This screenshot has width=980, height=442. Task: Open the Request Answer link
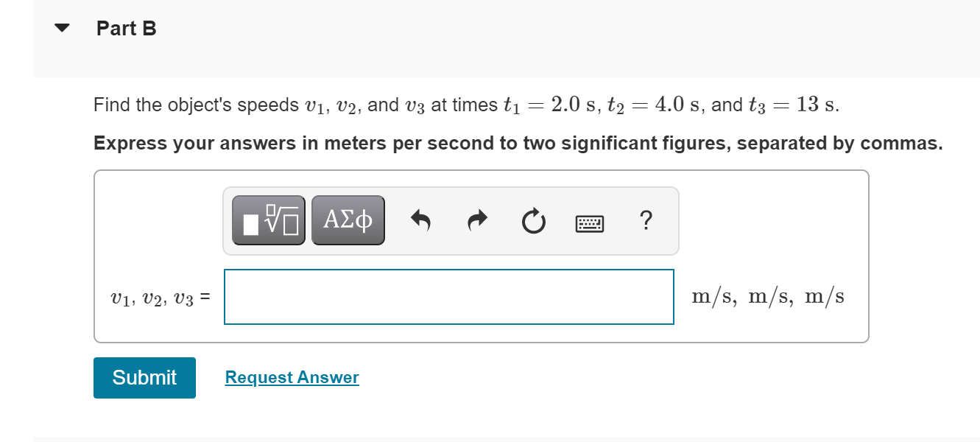point(291,377)
